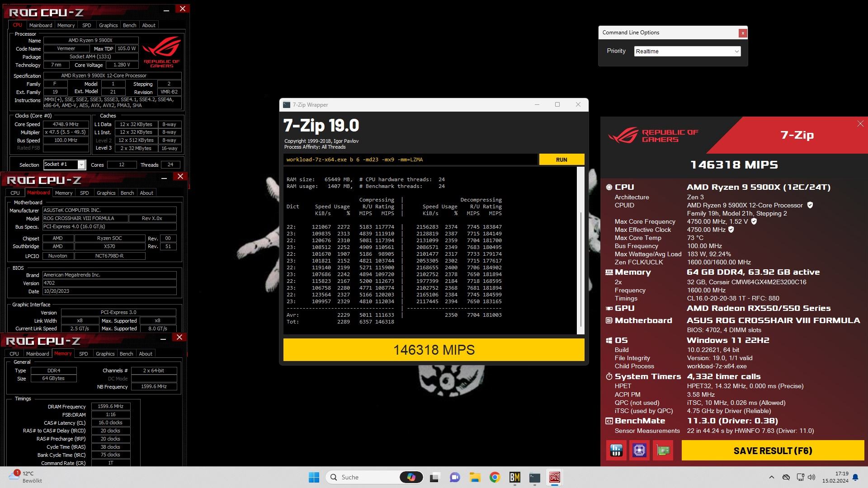Switch to ROG CPU-Z taskbar icon
The height and width of the screenshot is (488, 868).
pos(555,477)
